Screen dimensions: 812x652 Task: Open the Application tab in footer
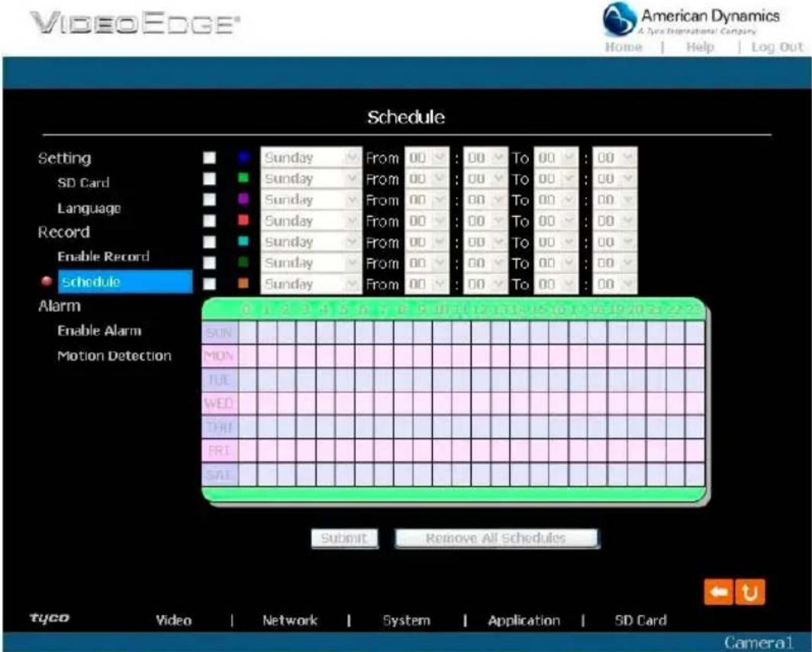pyautogui.click(x=524, y=620)
